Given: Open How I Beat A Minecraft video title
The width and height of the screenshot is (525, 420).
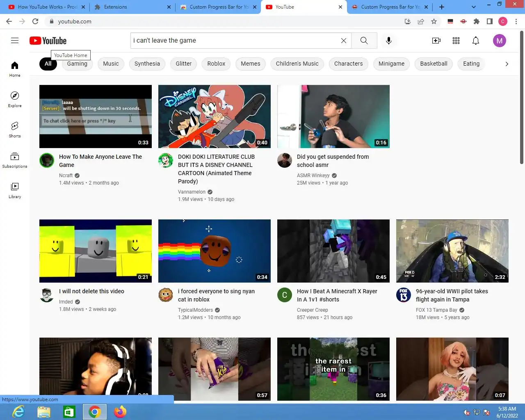Looking at the screenshot, I should [337, 295].
